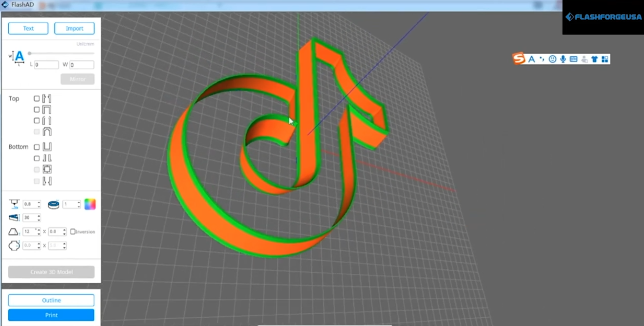Click the Text button
Viewport: 644px width, 326px height.
click(28, 28)
